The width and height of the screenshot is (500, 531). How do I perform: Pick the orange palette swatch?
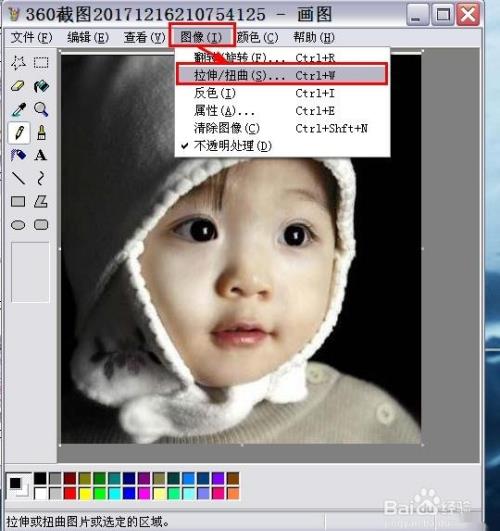pyautogui.click(x=233, y=493)
